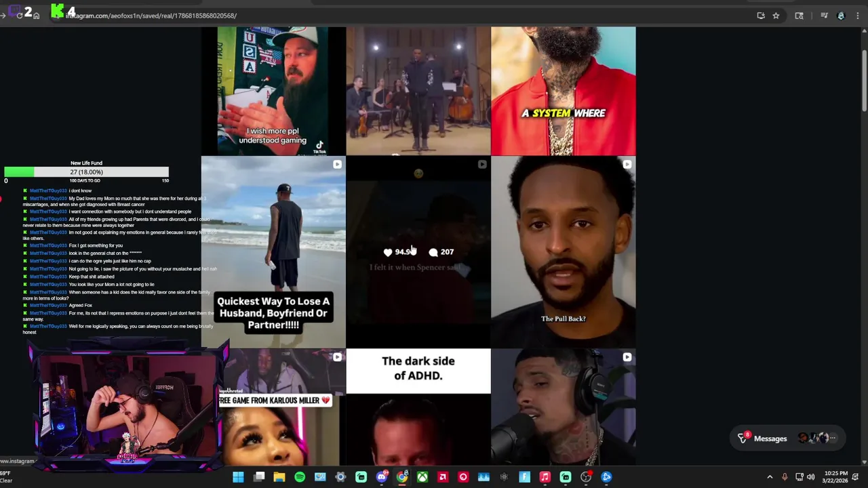Click '100 DAYS TO GO' label
Image resolution: width=868 pixels, height=488 pixels.
(86, 180)
